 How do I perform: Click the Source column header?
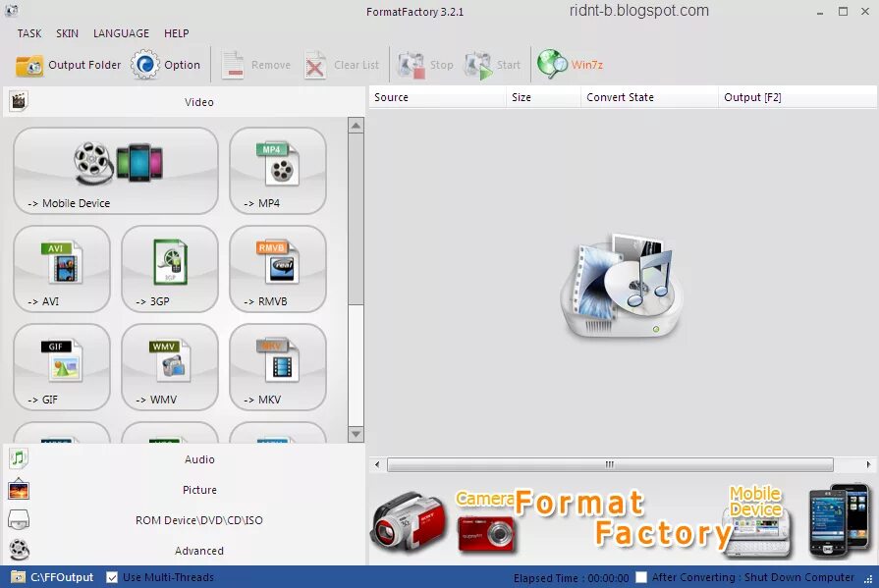(x=437, y=97)
